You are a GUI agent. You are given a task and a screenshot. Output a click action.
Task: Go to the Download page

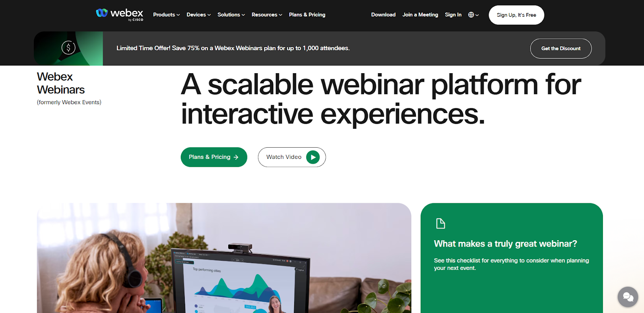383,15
